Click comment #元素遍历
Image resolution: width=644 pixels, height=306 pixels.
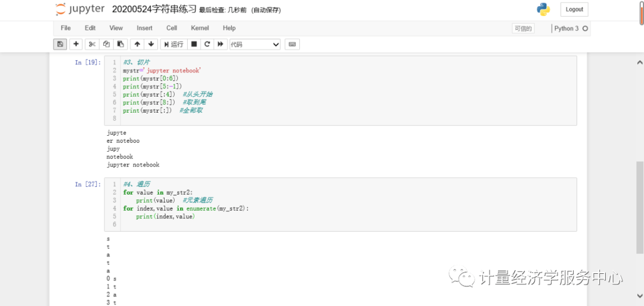198,200
